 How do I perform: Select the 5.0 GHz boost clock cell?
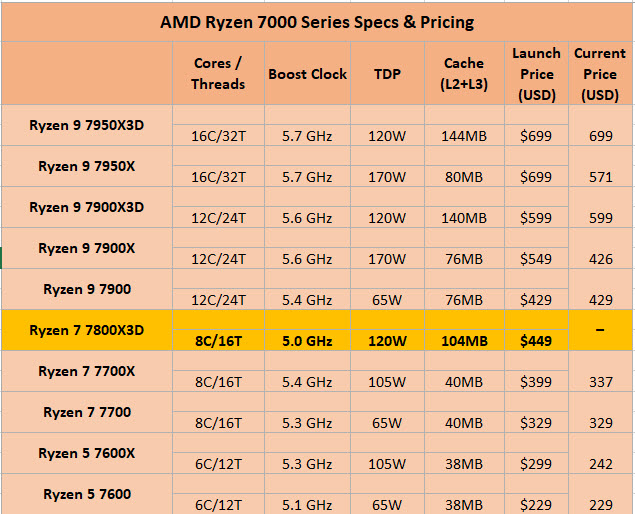pyautogui.click(x=307, y=341)
